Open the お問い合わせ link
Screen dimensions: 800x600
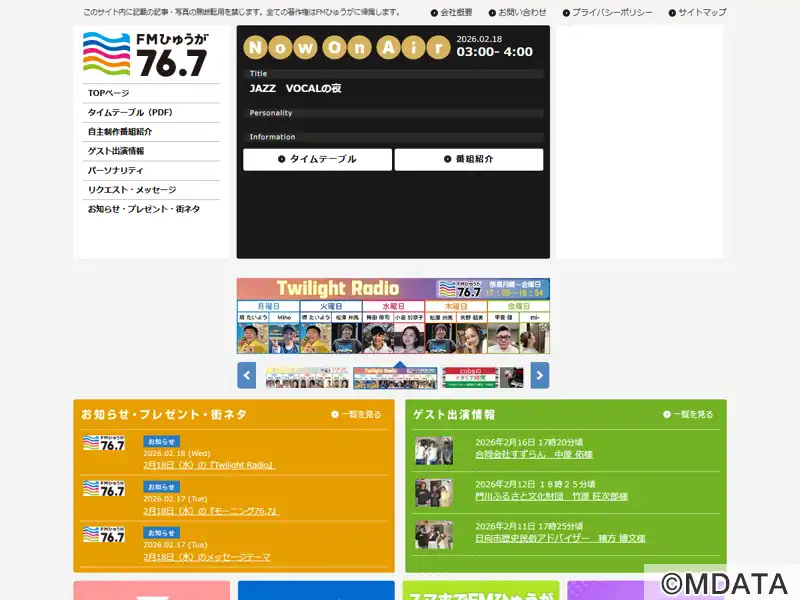tap(517, 12)
